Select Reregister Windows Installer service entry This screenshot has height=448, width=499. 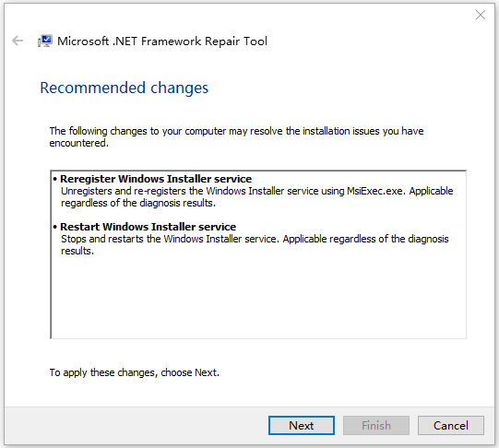(x=156, y=179)
